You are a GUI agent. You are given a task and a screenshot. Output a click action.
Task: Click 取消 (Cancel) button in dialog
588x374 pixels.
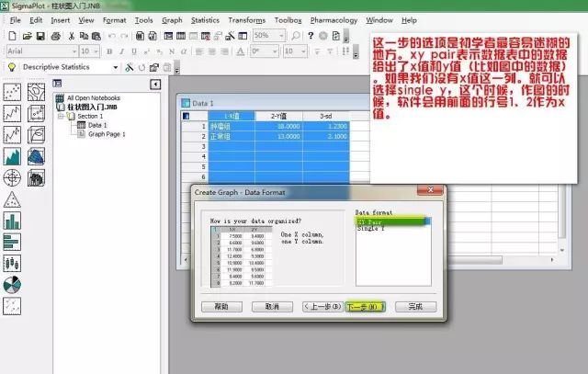(x=272, y=307)
